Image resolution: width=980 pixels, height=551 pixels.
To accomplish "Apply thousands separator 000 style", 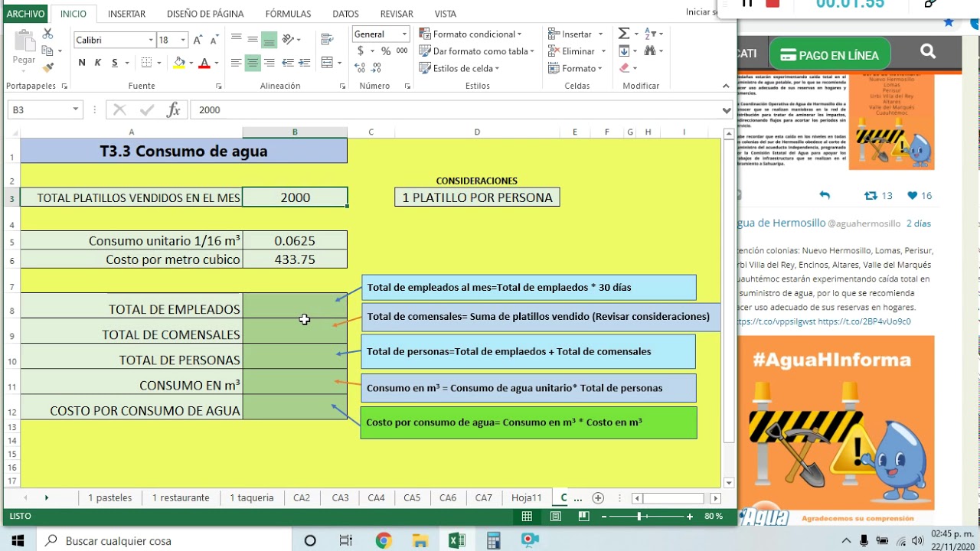I will point(402,51).
